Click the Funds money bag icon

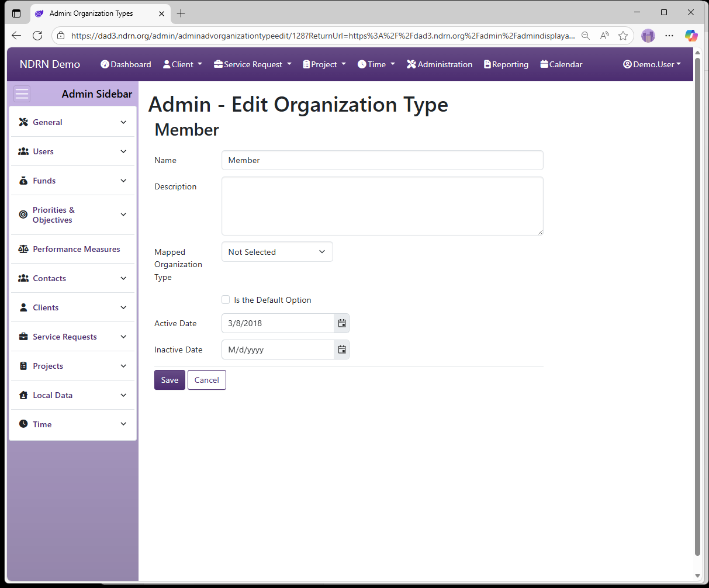point(23,181)
